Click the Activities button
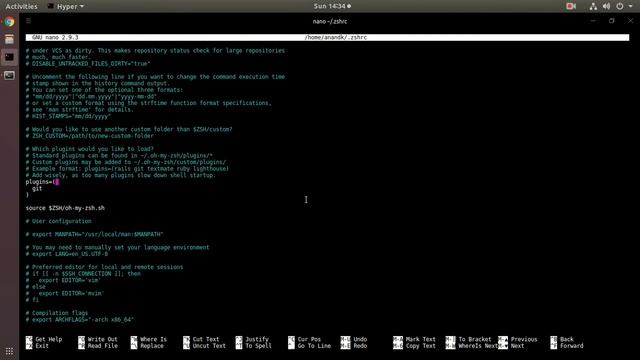640x360 pixels. pyautogui.click(x=21, y=6)
